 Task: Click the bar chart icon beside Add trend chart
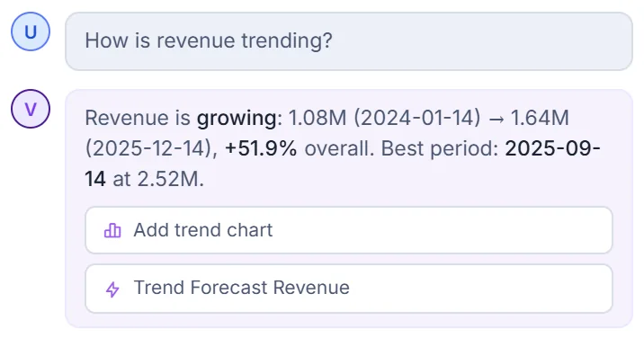click(112, 230)
